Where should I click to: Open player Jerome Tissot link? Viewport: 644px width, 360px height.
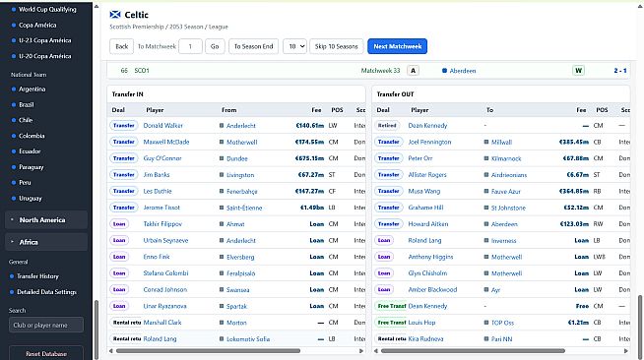[x=161, y=208]
